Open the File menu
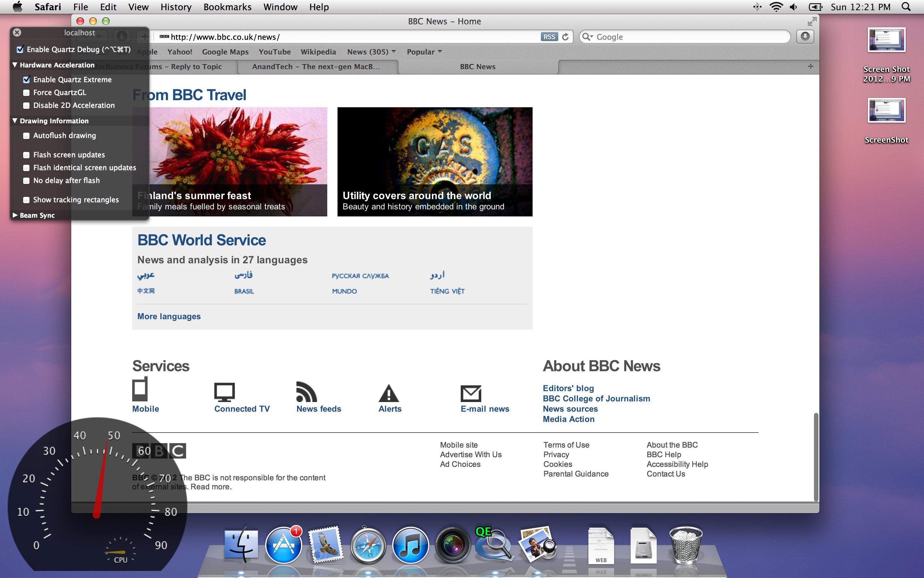 81,7
